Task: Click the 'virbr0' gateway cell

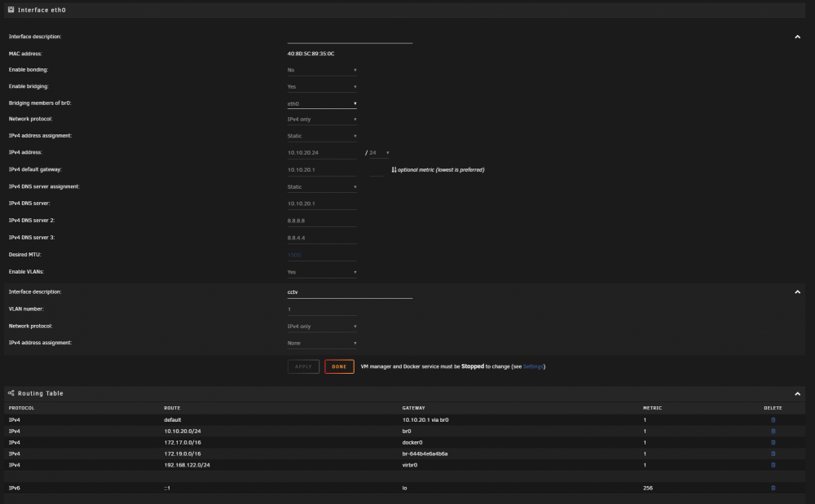Action: click(410, 465)
